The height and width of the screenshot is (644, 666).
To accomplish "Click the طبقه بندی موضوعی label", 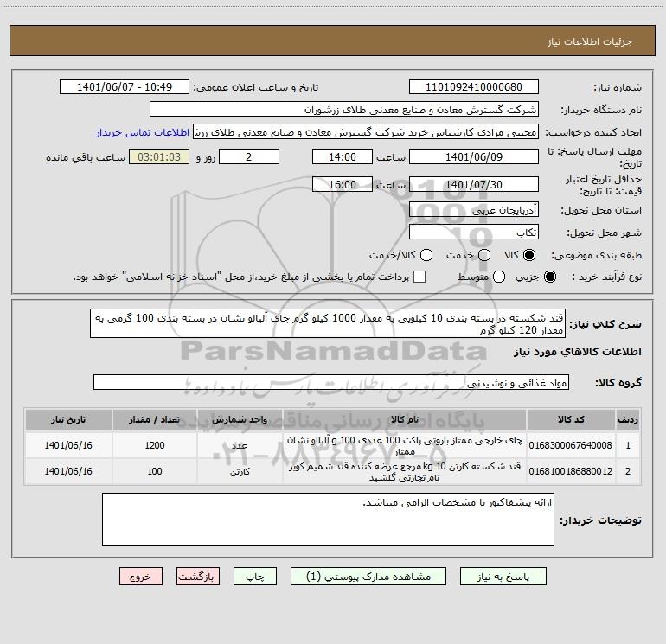I will click(x=596, y=255).
